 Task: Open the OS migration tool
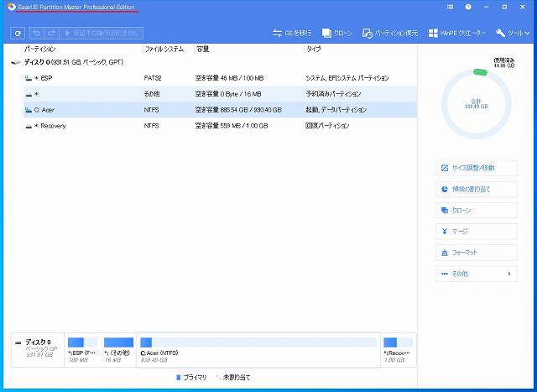292,34
